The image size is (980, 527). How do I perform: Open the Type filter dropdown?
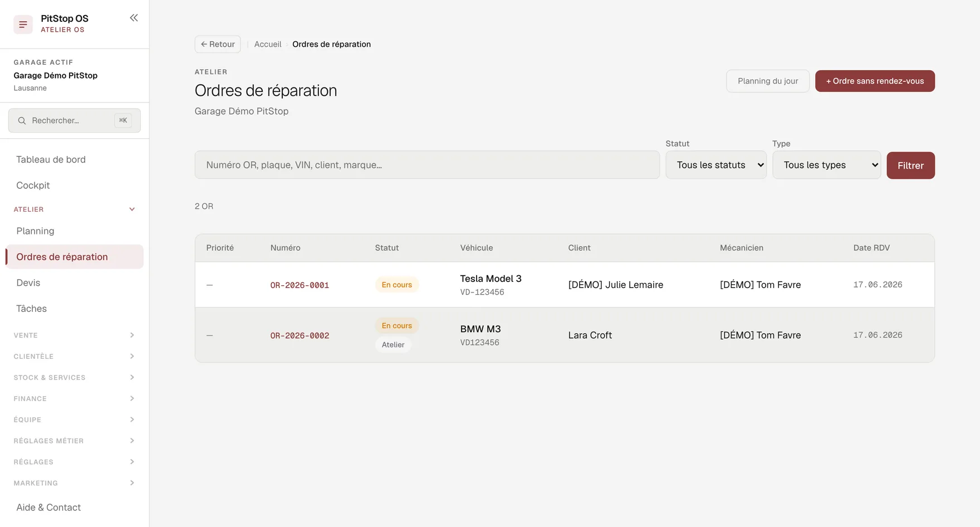pos(826,165)
